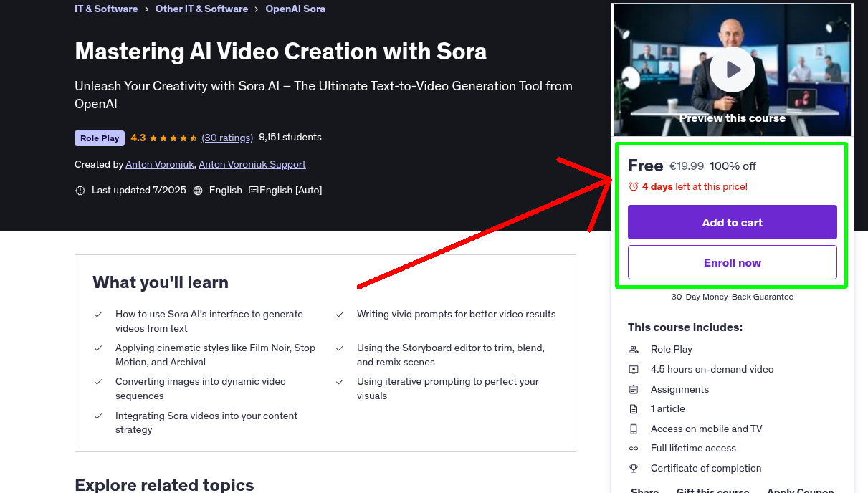This screenshot has height=493, width=868.
Task: Open the Other IT & Software breadcrumb
Action: pyautogui.click(x=201, y=9)
